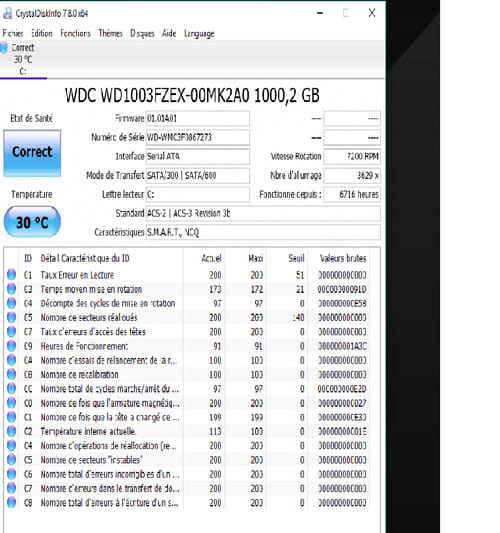Click the serial number field
The width and height of the screenshot is (500, 533).
pyautogui.click(x=198, y=137)
